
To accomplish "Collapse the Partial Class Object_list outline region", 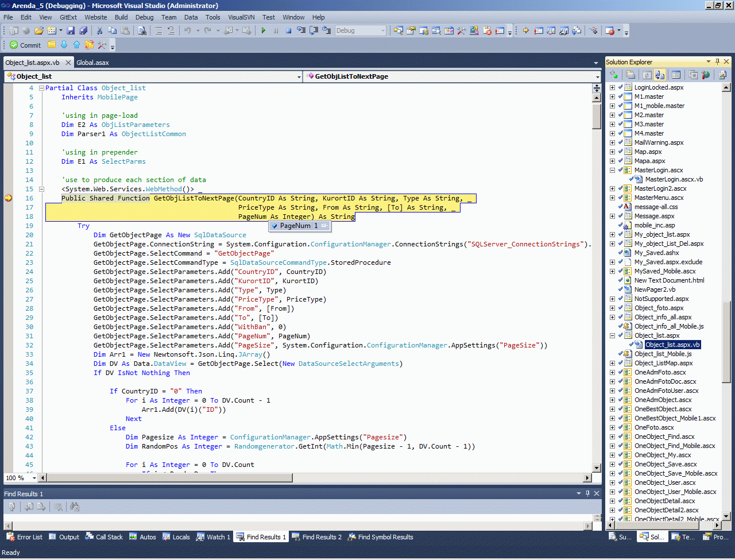I will (41, 88).
